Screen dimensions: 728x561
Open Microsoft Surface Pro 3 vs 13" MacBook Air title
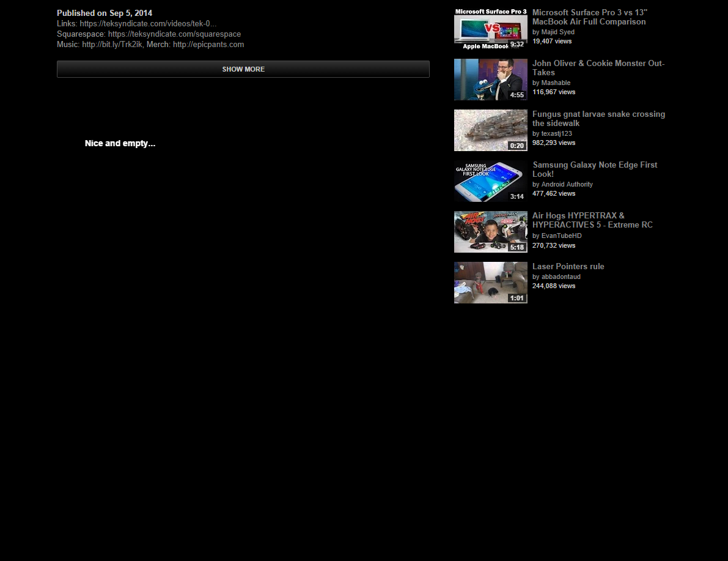(x=590, y=17)
